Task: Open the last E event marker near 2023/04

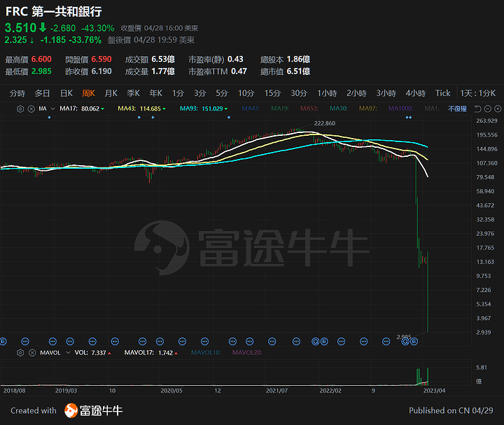Action: (414, 342)
